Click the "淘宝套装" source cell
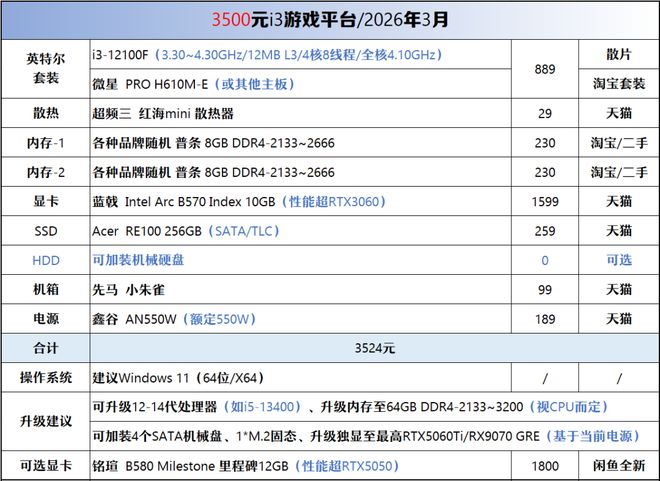 coord(619,84)
